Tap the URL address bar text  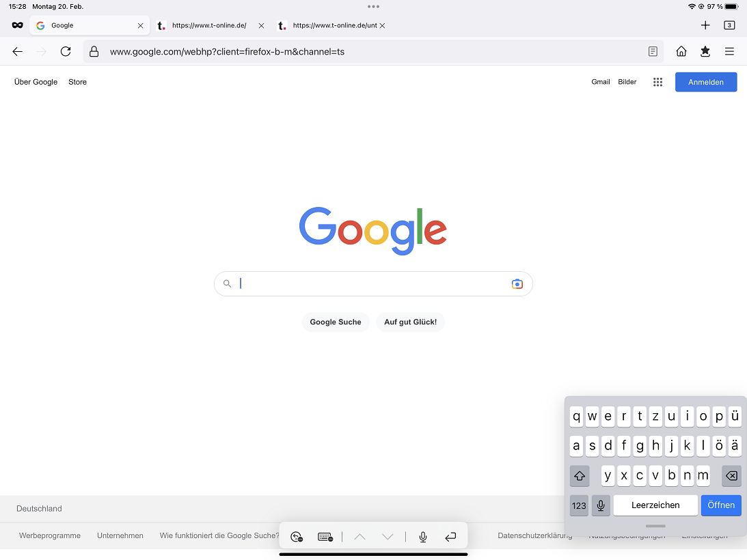[x=228, y=51]
